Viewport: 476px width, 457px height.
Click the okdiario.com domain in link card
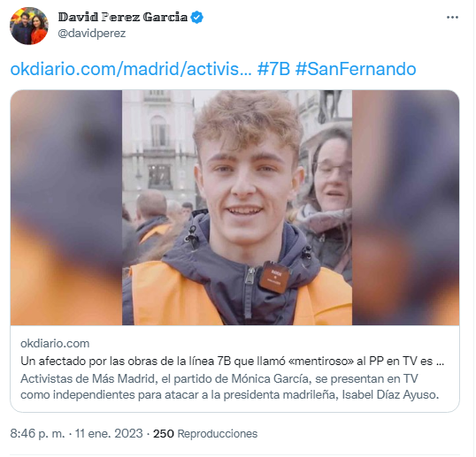pos(55,344)
